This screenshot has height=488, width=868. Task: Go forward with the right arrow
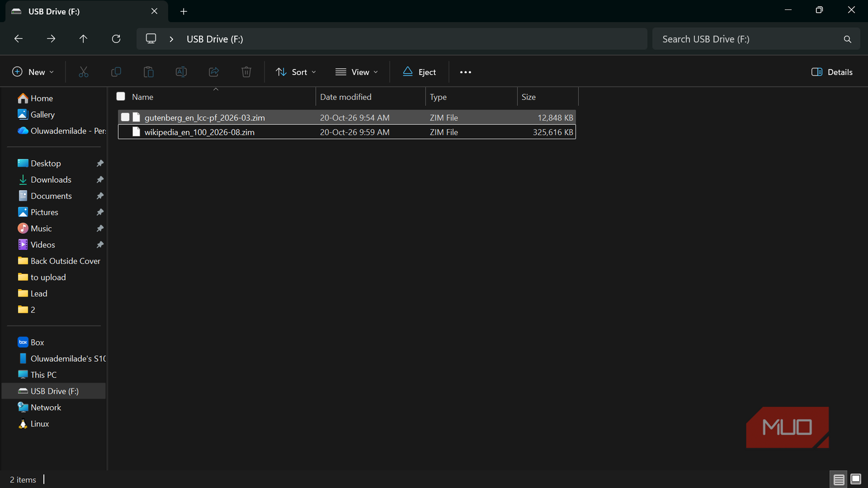click(51, 39)
